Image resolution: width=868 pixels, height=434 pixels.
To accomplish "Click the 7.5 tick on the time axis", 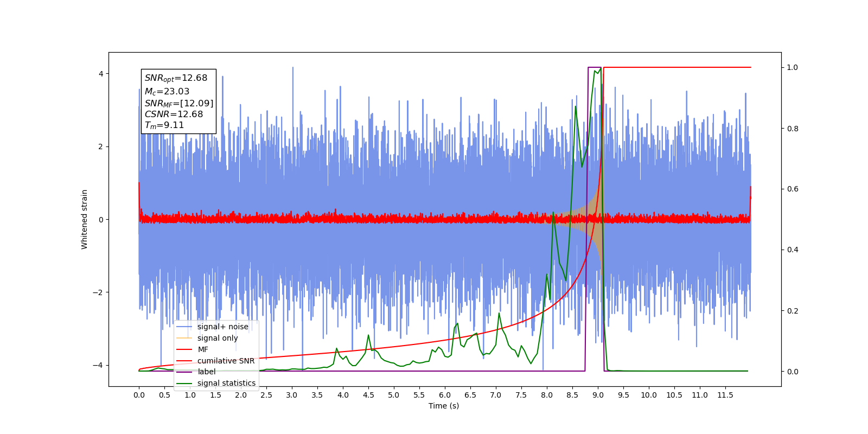I will point(521,395).
